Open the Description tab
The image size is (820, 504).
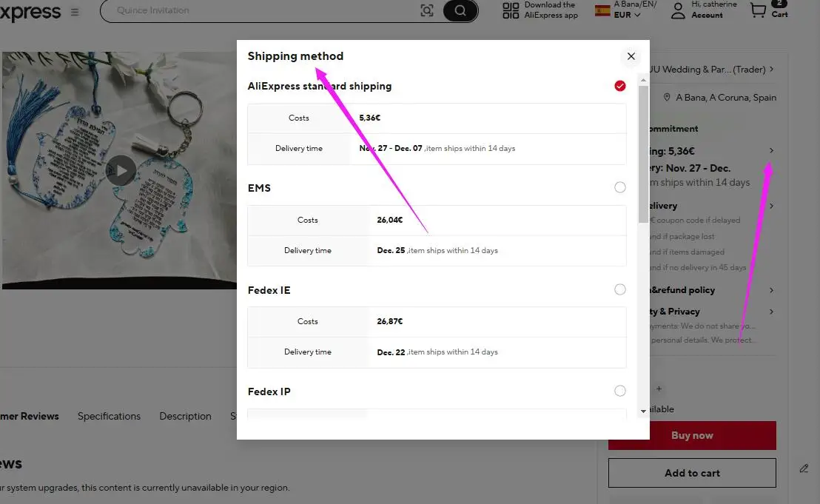185,416
